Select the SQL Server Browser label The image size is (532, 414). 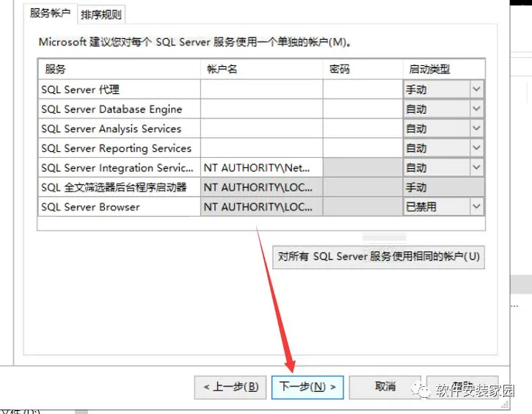(90, 207)
